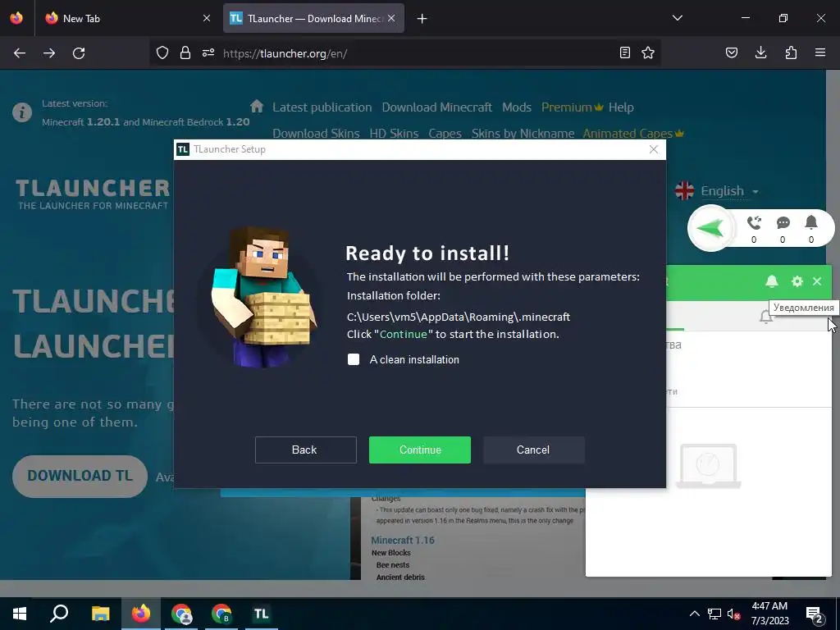This screenshot has width=840, height=630.
Task: Go to the Capes page
Action: (x=445, y=134)
